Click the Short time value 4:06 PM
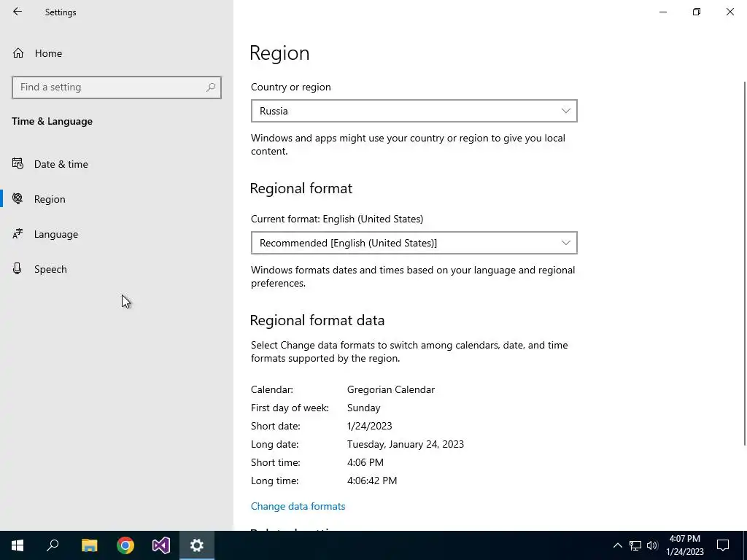Screen dimensions: 747x560 click(365, 462)
